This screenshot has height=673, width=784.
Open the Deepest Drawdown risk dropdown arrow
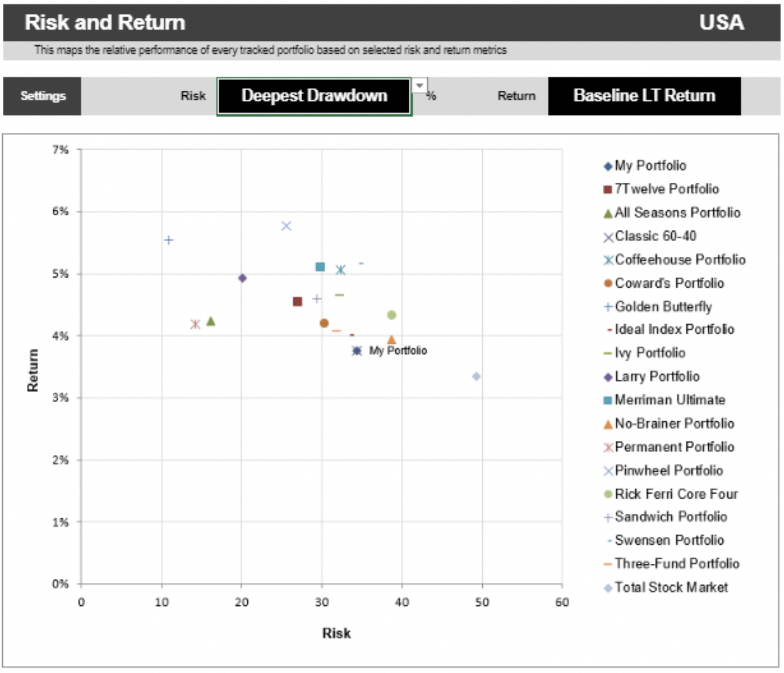(x=419, y=85)
